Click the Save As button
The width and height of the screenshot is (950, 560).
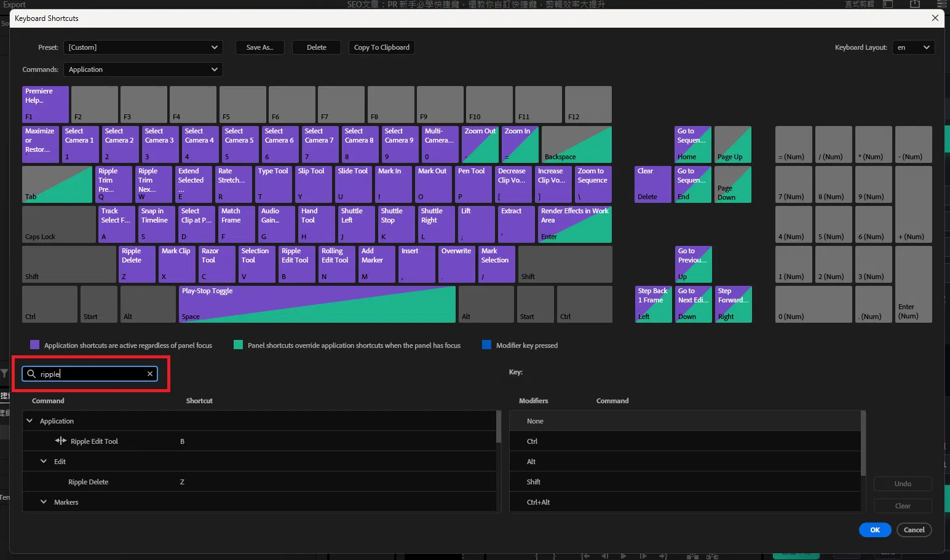coord(259,47)
